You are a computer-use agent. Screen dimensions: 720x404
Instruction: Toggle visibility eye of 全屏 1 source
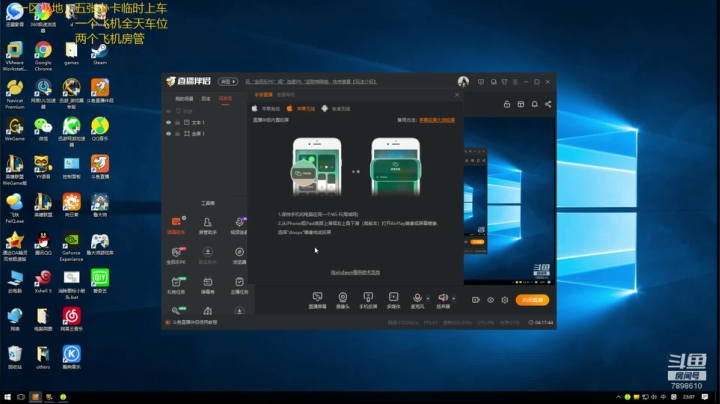[x=169, y=134]
